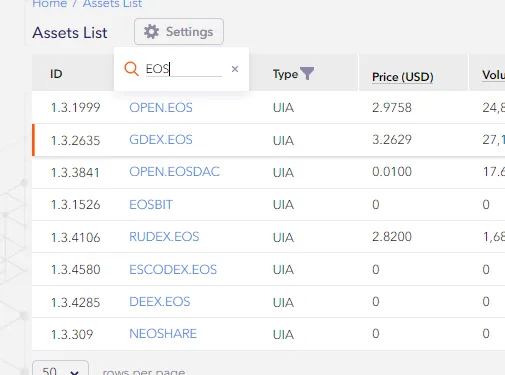Click price value 2.9758
Screen dimensions: 505x375
click(392, 108)
